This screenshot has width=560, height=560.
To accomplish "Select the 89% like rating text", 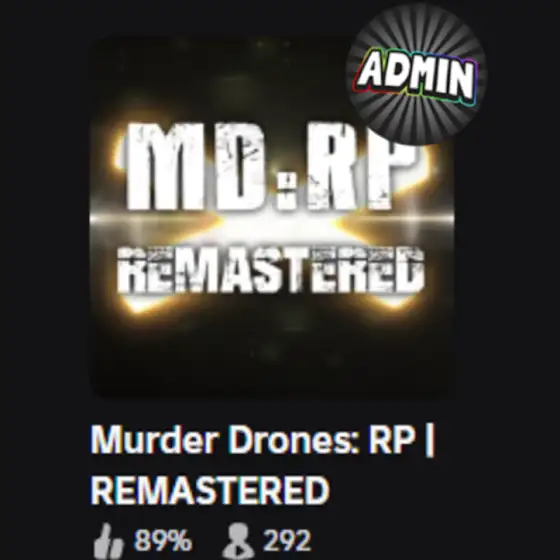I will tap(163, 540).
